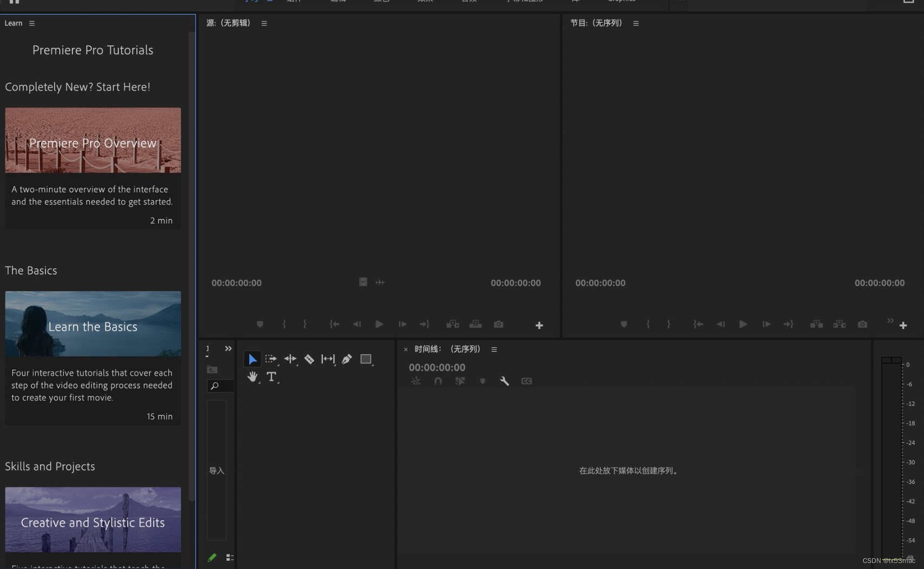
Task: Open the Source monitor panel menu
Action: tap(264, 23)
